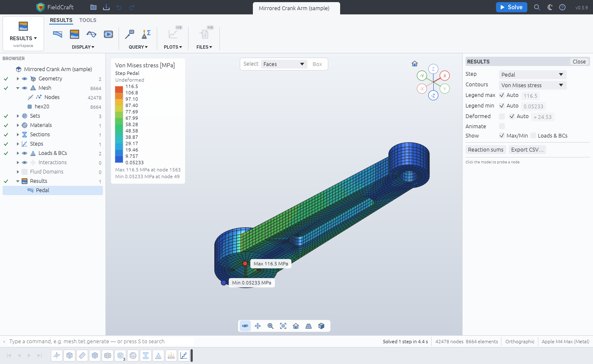Uncheck Legend min Auto checkbox

point(502,106)
